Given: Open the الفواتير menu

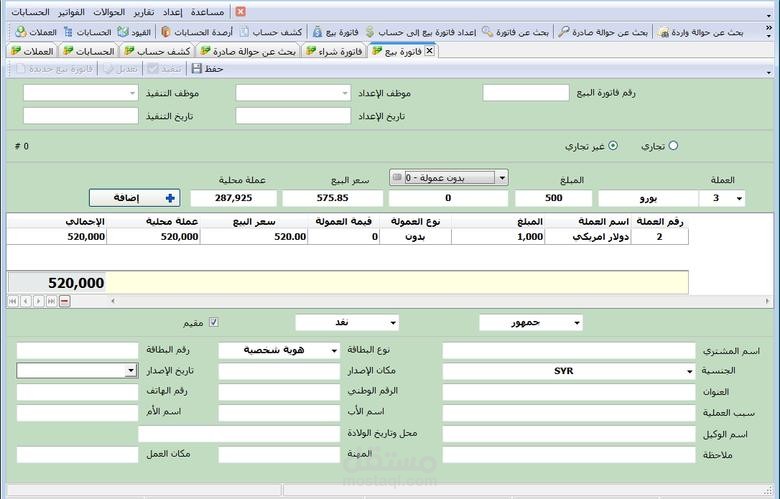Looking at the screenshot, I should pos(72,12).
